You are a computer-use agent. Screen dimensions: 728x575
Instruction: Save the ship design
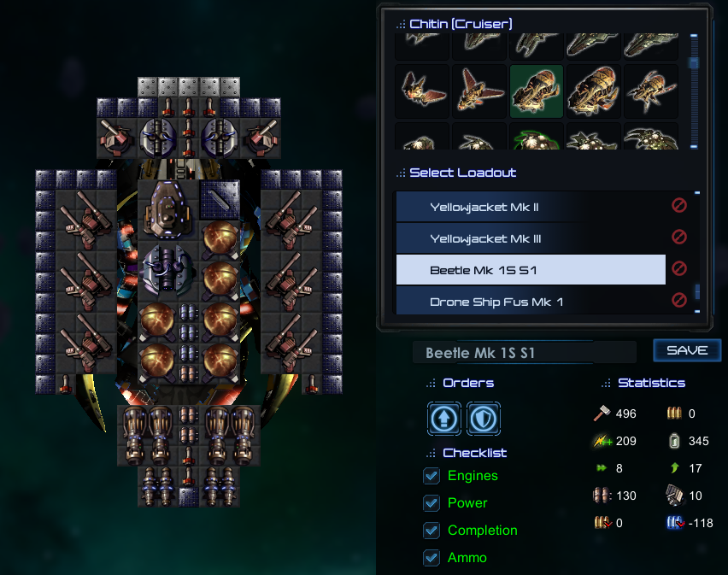point(687,350)
